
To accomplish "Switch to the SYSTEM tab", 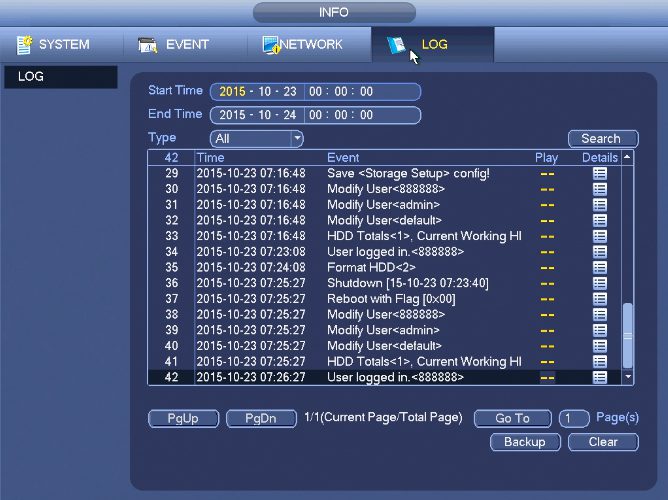I will point(62,45).
